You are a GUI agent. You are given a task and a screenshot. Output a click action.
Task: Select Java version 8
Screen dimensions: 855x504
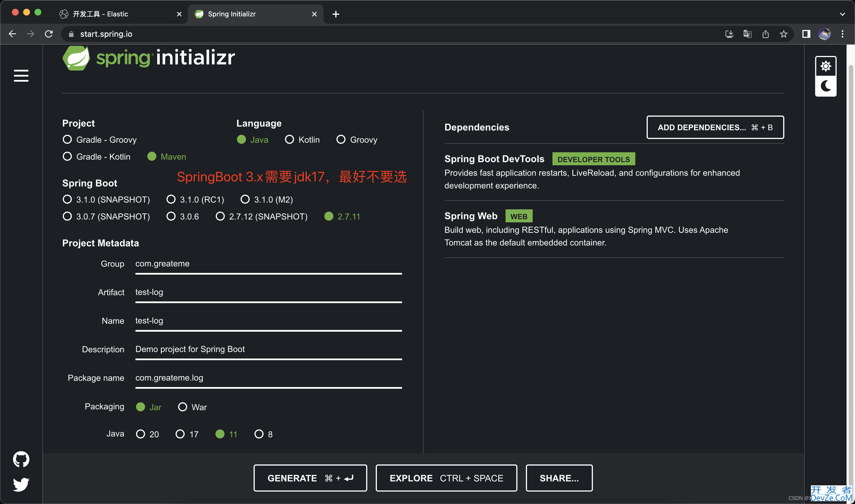(263, 434)
